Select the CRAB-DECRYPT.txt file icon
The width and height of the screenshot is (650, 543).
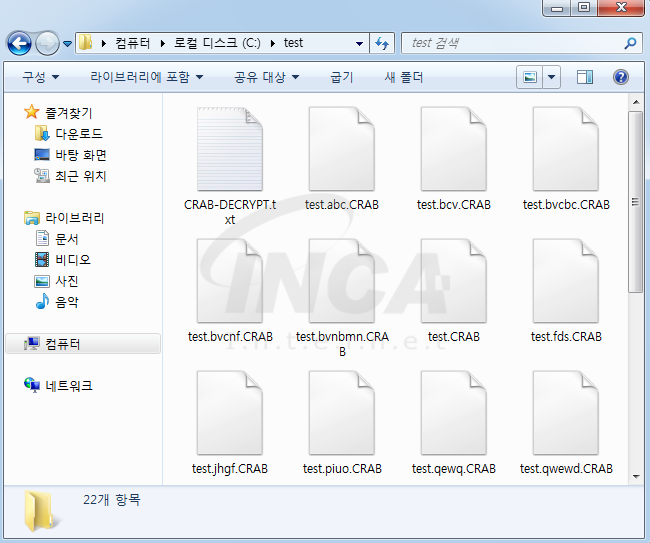pos(230,149)
